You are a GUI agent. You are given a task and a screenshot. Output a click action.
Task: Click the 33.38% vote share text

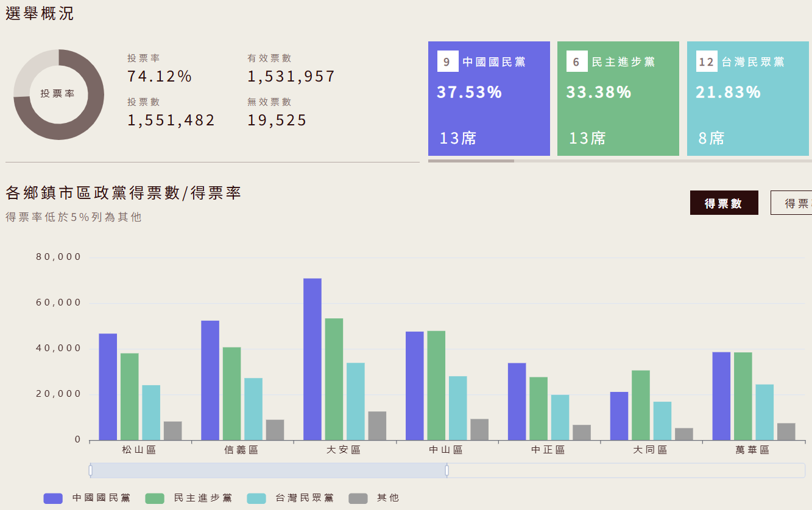point(599,93)
